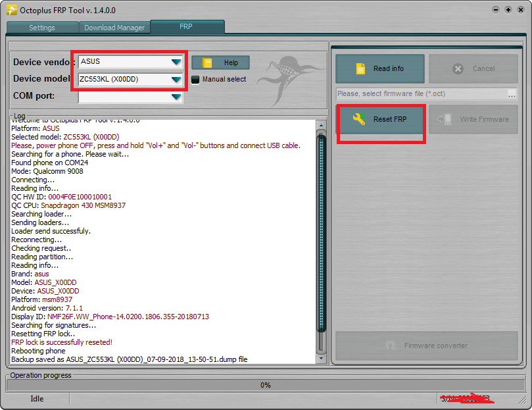Open the Device vendor ASUS dropdown
The height and width of the screenshot is (410, 532).
pyautogui.click(x=176, y=62)
